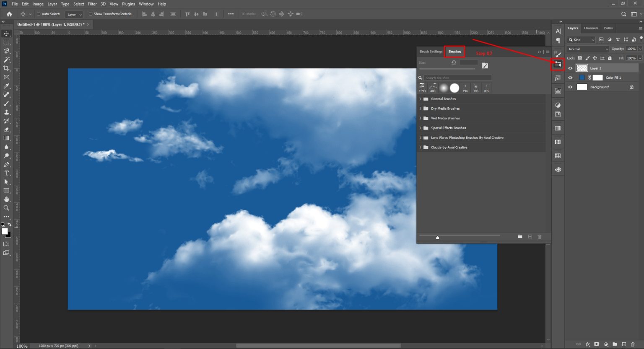Open the Paragraph panel icon in dock
644x349 pixels.
(x=558, y=41)
